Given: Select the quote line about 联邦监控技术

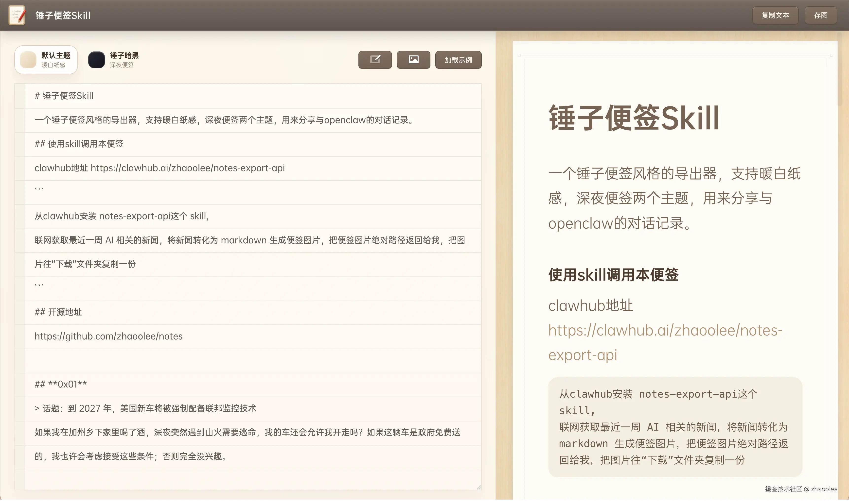Looking at the screenshot, I should (146, 409).
